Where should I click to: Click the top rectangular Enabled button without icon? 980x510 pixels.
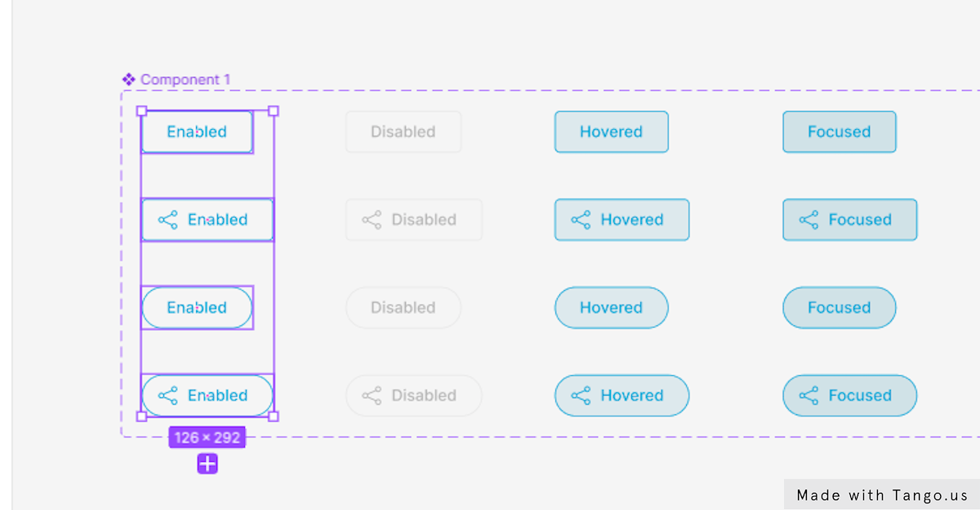197,132
